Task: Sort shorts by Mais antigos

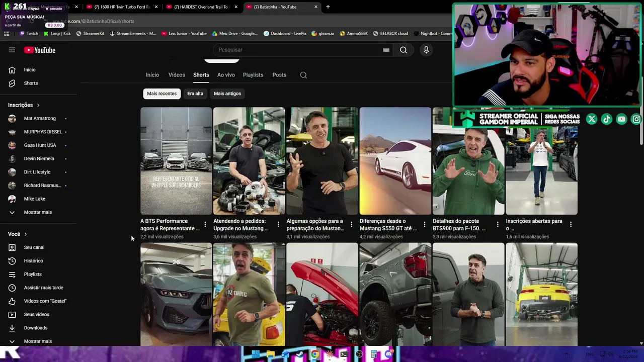Action: coord(227,94)
